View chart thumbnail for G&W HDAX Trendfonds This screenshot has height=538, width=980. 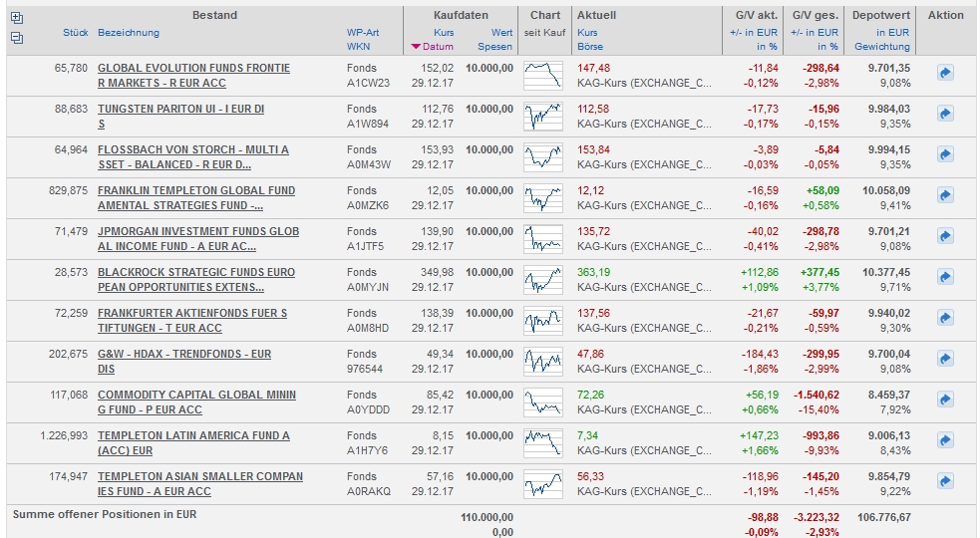[x=543, y=362]
